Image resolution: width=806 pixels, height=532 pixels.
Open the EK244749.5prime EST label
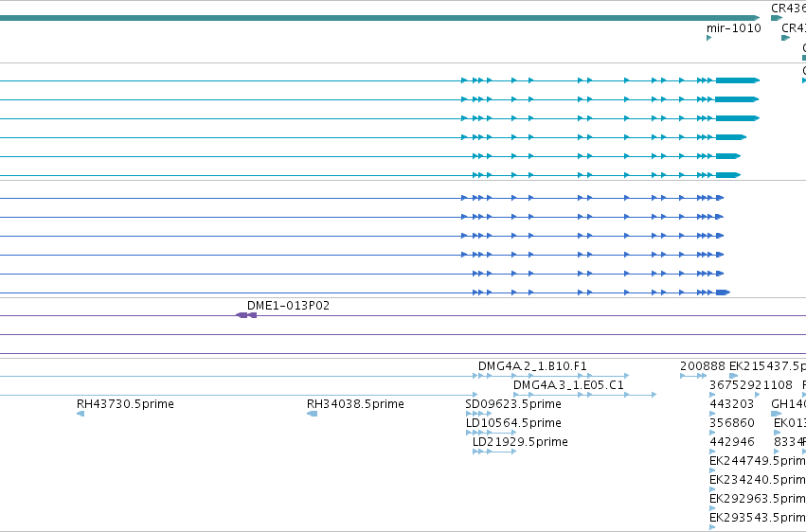(x=757, y=461)
